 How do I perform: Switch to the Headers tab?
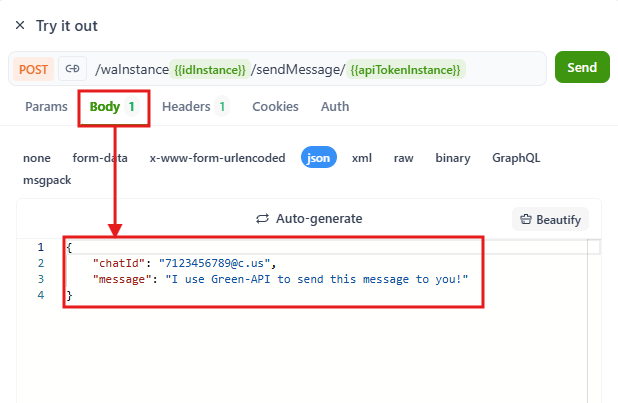186,106
